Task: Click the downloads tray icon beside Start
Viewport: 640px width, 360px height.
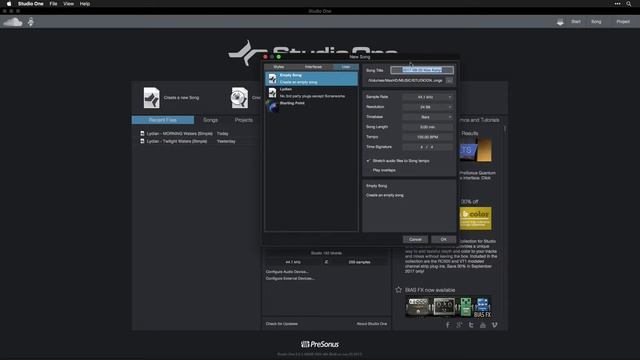Action: pyautogui.click(x=560, y=22)
